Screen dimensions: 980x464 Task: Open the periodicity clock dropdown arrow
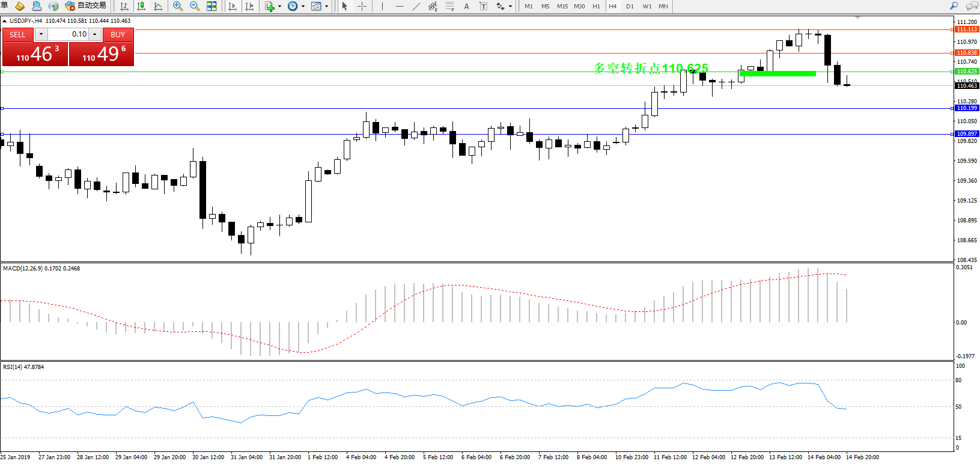(303, 7)
